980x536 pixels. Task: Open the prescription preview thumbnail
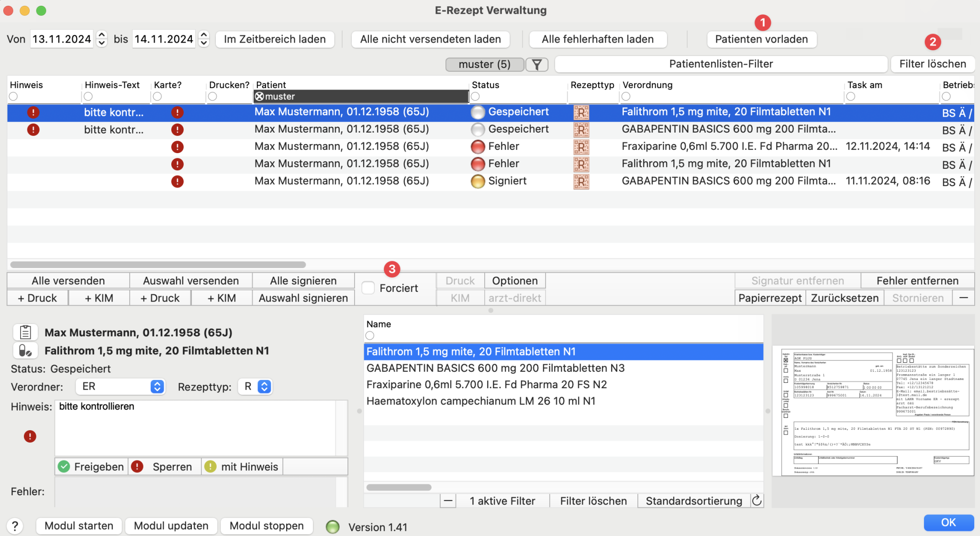873,412
